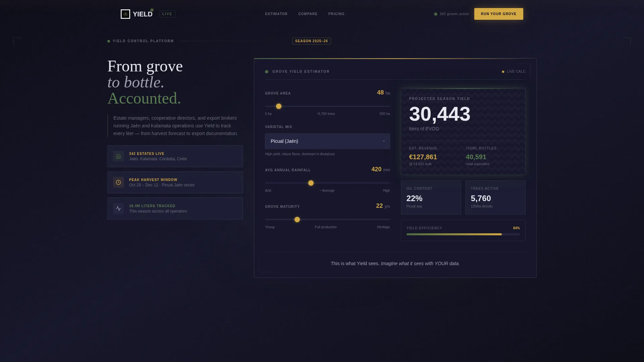The image size is (644, 362).
Task: Click the High yield, robust flavor description
Action: click(x=300, y=154)
